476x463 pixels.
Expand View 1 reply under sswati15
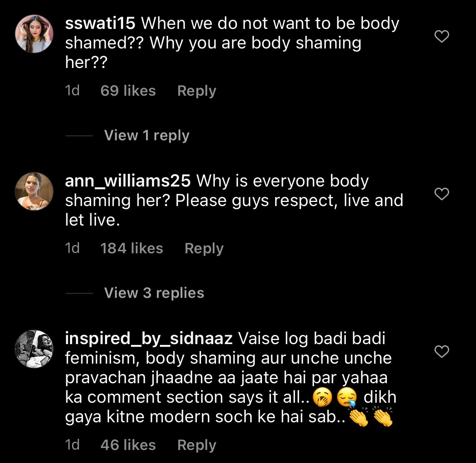click(146, 136)
